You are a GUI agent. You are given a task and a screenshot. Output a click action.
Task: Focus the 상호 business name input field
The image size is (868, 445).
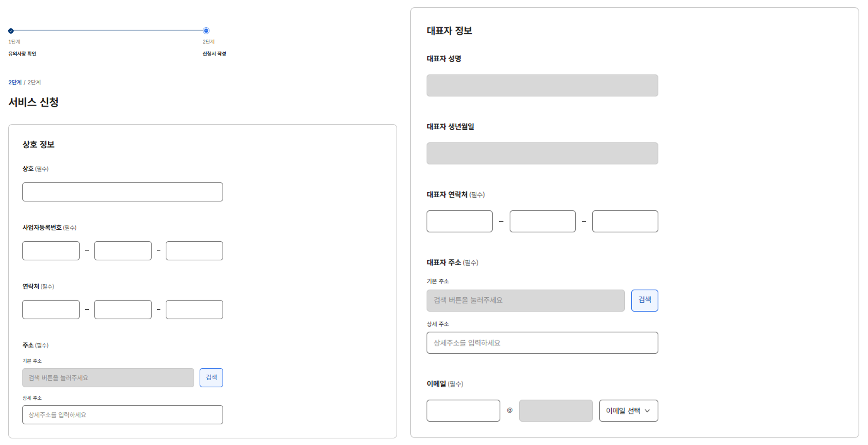[x=123, y=192]
